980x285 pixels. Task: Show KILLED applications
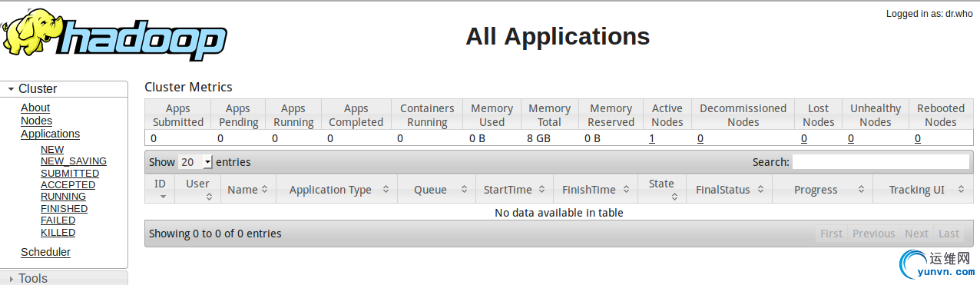pos(58,233)
